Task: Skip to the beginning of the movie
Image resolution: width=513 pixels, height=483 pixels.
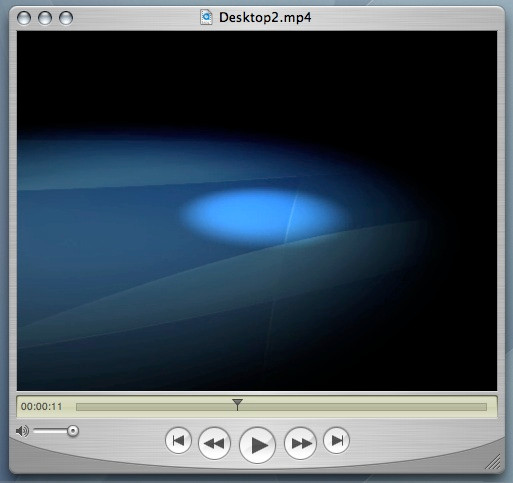Action: [x=178, y=441]
